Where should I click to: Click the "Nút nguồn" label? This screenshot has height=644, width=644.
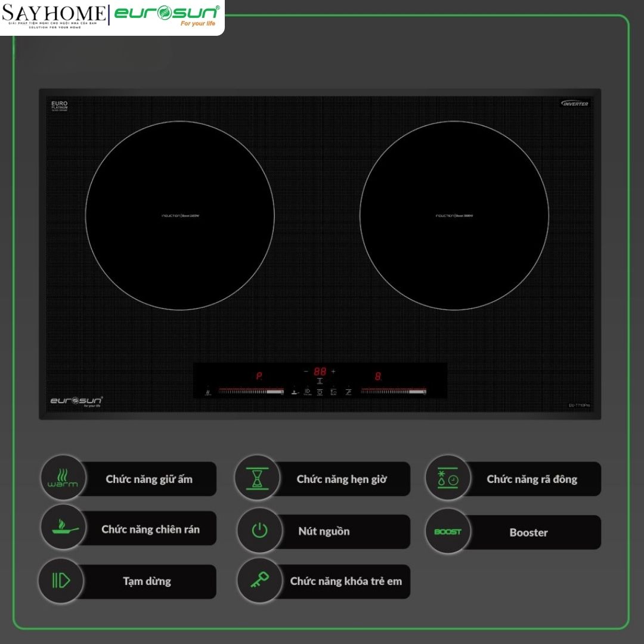tap(324, 531)
